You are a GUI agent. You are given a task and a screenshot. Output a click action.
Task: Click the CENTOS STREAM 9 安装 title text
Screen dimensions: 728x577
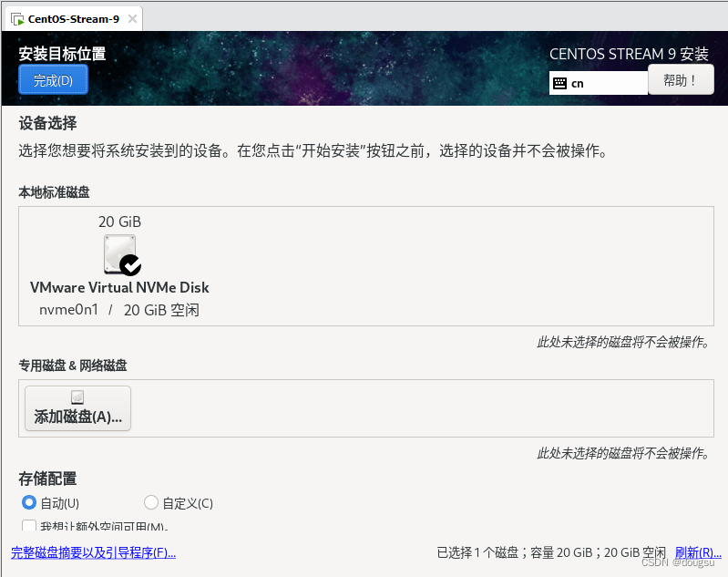(x=629, y=54)
